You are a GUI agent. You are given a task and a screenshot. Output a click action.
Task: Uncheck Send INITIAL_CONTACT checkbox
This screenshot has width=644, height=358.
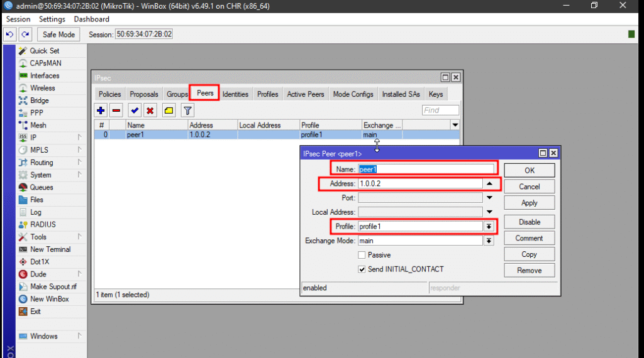[x=362, y=269]
